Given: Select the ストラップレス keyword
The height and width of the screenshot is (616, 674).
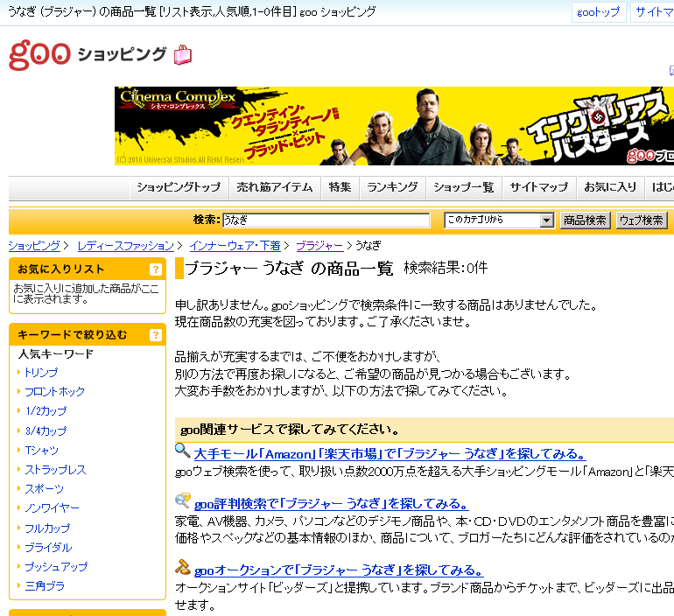Looking at the screenshot, I should 55,470.
